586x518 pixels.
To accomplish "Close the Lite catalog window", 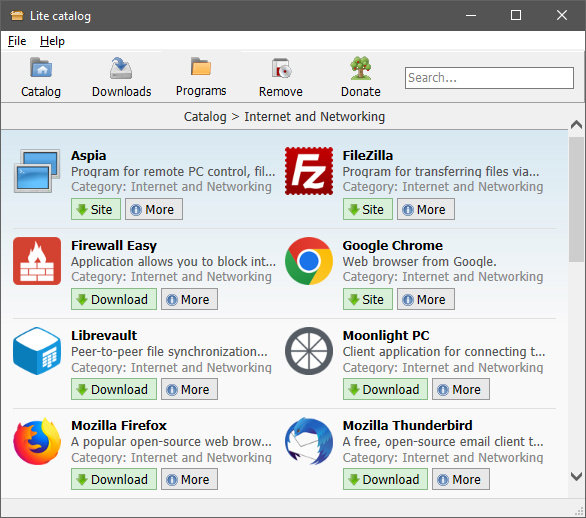I will tap(562, 15).
